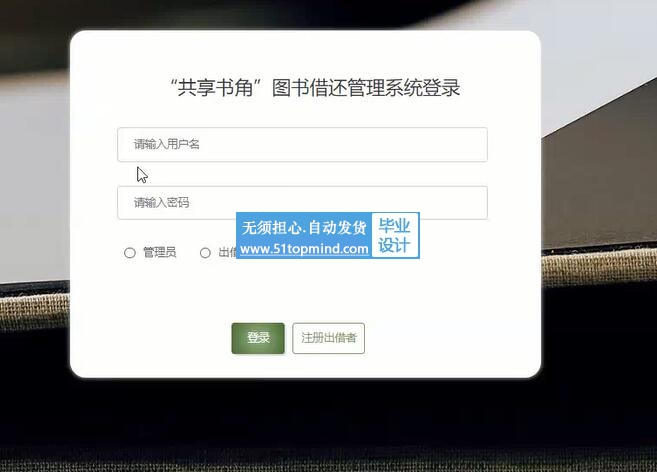Click the 毕业设计 badge on the banner
Image resolution: width=657 pixels, height=472 pixels.
395,236
